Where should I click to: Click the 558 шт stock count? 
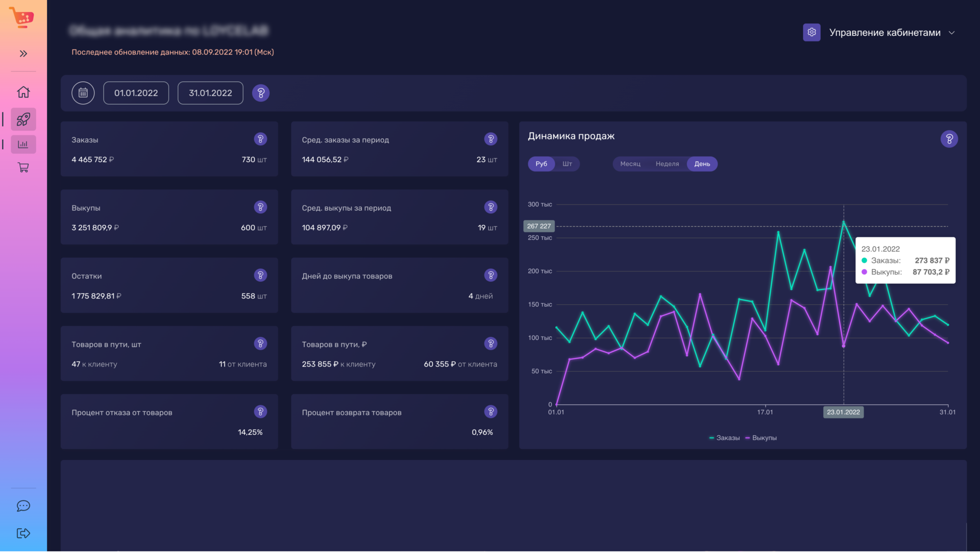point(254,296)
